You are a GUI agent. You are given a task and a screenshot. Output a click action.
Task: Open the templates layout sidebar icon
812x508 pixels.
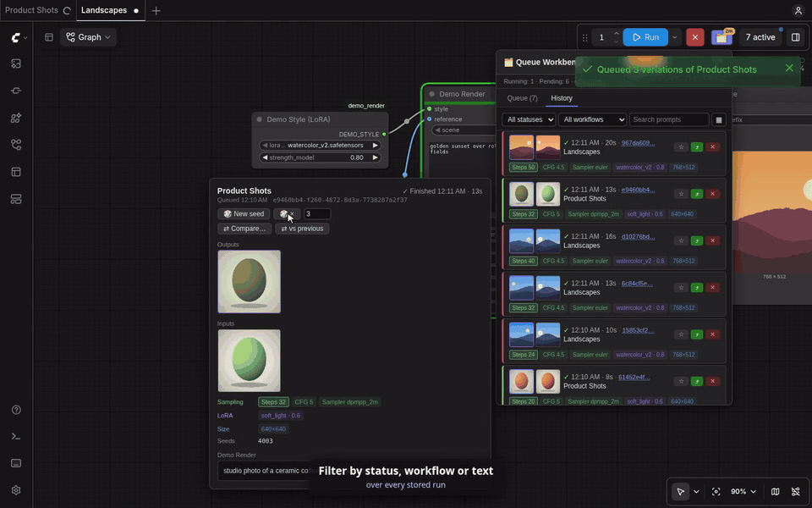pyautogui.click(x=16, y=172)
